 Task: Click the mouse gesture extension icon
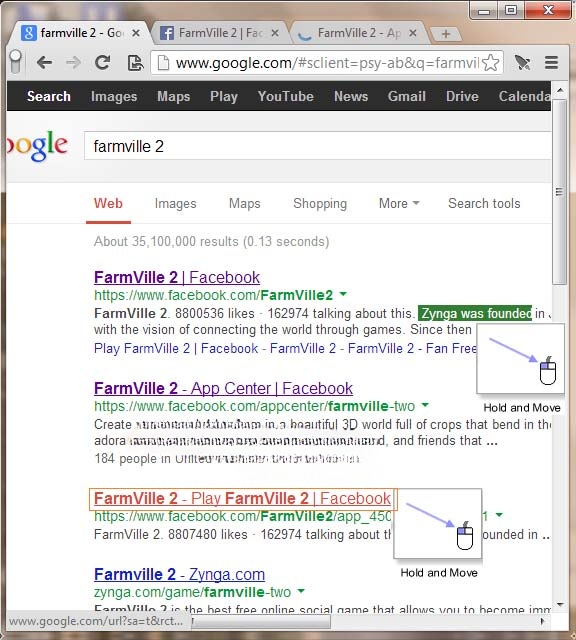pyautogui.click(x=522, y=63)
